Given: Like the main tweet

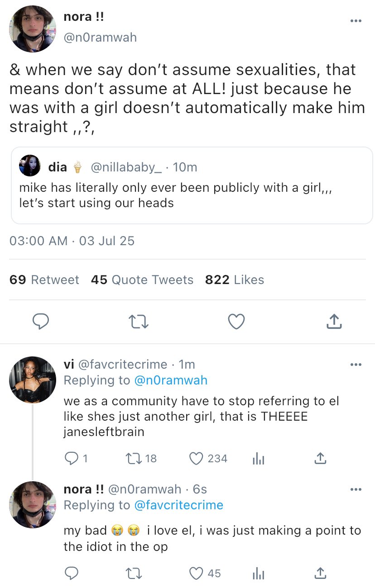Looking at the screenshot, I should pos(236,322).
